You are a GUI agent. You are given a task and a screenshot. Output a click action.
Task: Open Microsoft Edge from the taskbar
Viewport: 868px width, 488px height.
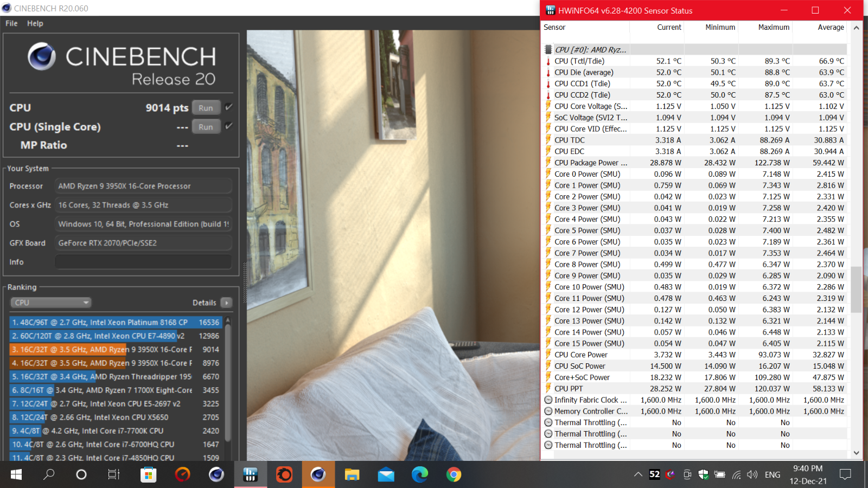tap(420, 474)
